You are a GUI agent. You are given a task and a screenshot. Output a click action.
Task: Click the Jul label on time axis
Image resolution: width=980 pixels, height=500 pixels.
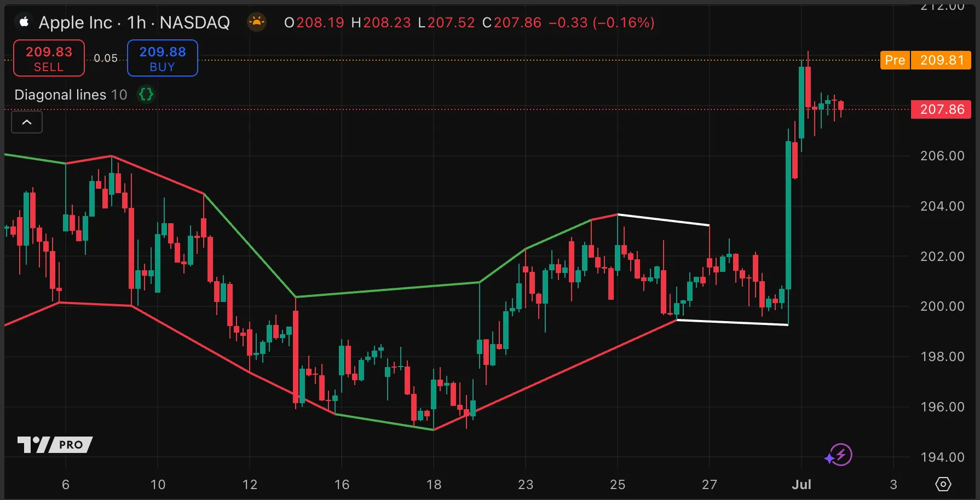point(802,484)
